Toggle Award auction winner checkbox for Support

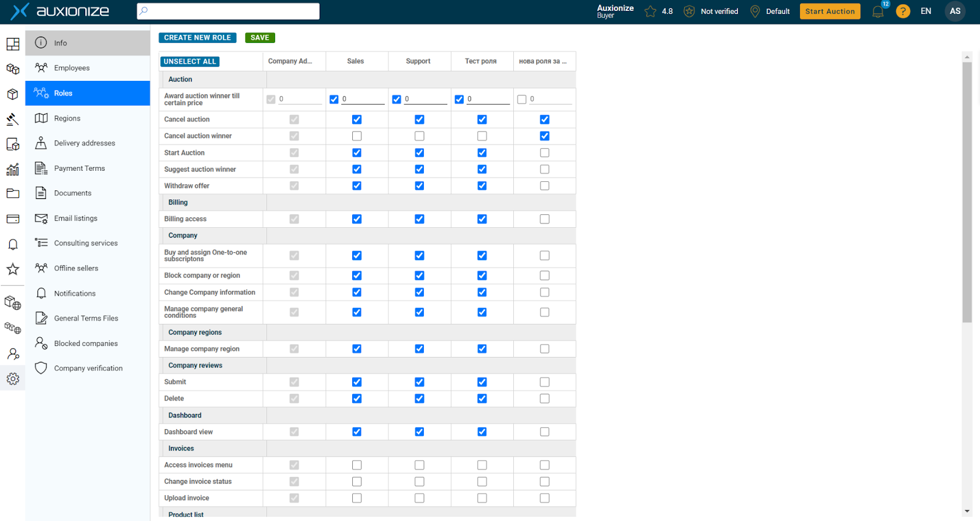tap(396, 99)
